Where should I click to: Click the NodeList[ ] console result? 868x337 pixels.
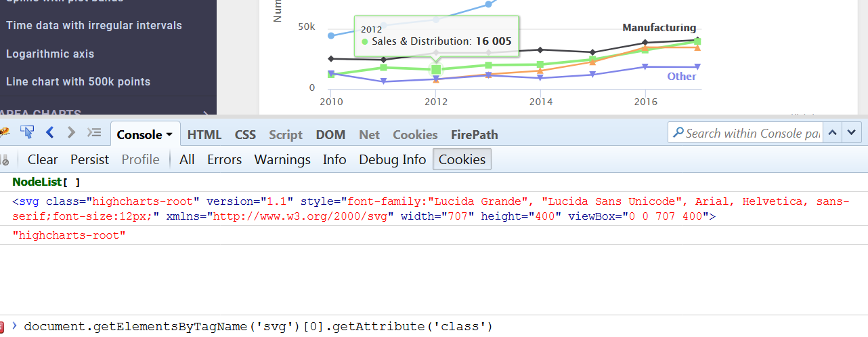tap(46, 182)
